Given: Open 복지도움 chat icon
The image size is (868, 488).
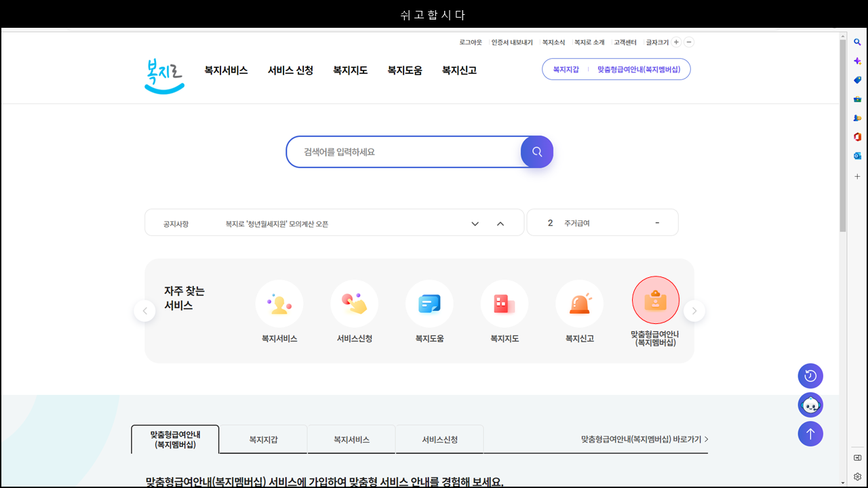Looking at the screenshot, I should 429,304.
